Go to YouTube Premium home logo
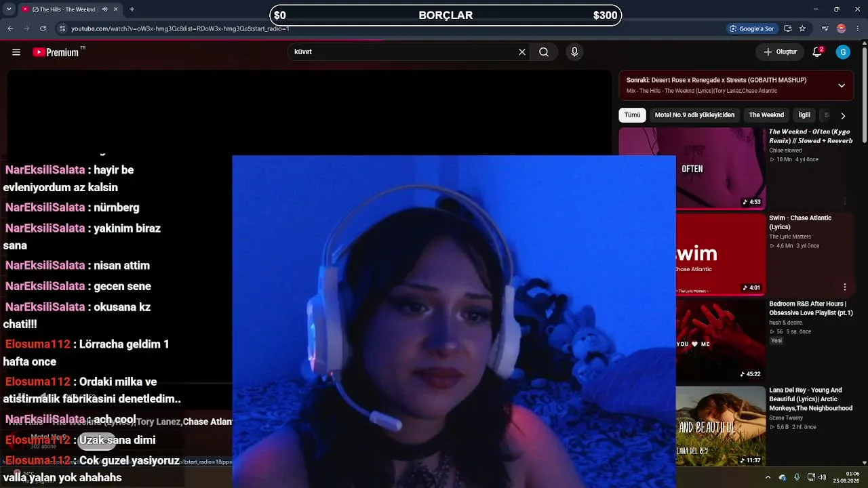 click(59, 52)
